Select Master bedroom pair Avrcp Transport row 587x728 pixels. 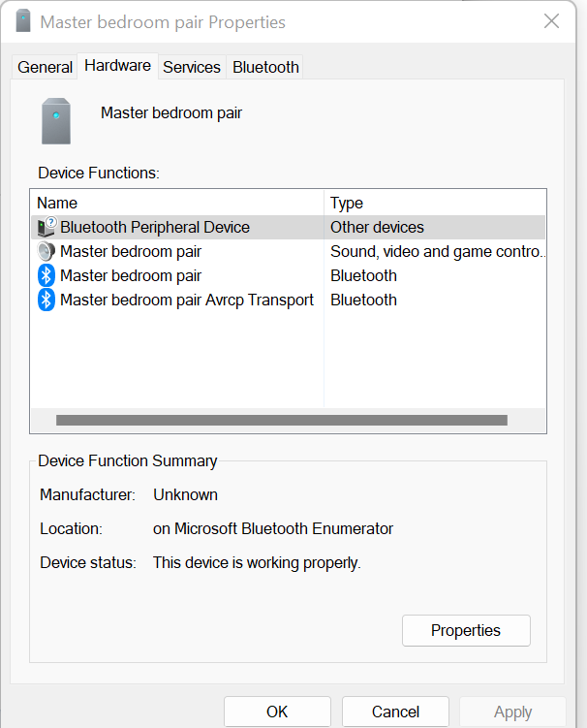[x=288, y=300]
